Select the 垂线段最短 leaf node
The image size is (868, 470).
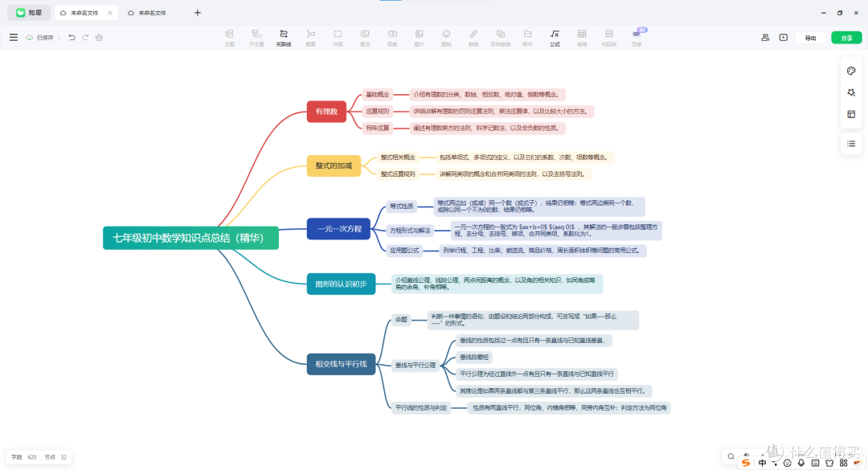[x=474, y=357]
